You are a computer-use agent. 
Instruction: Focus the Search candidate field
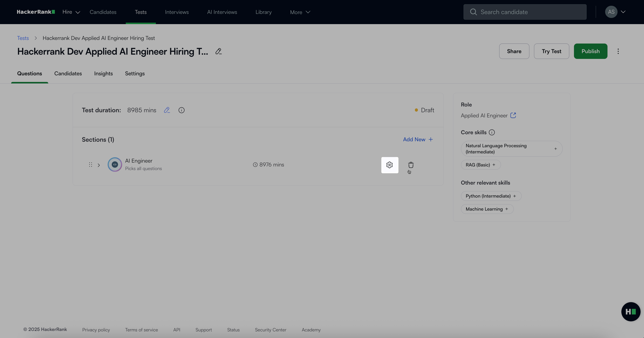[x=525, y=12]
